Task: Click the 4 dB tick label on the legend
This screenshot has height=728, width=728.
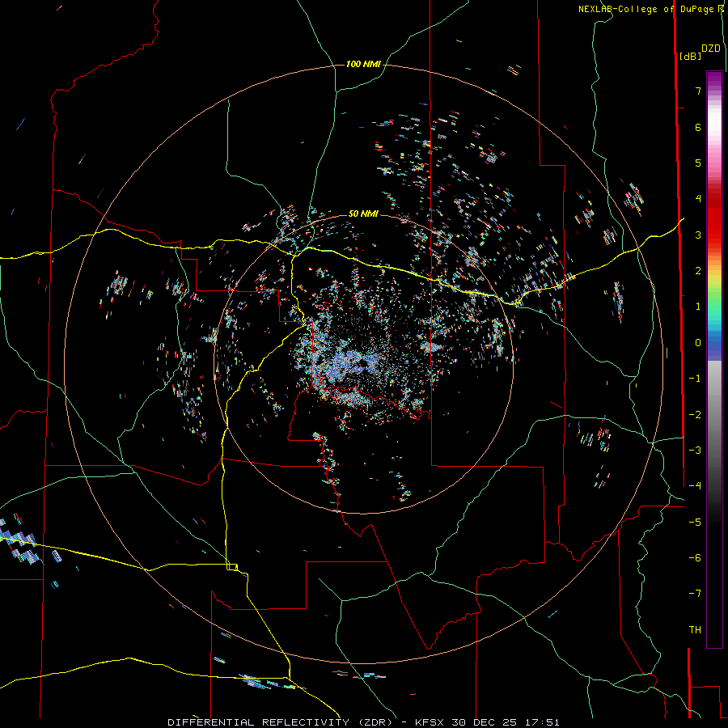Action: [698, 199]
